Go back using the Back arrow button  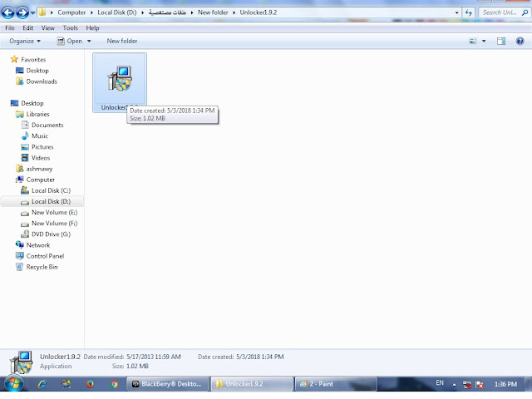point(8,13)
